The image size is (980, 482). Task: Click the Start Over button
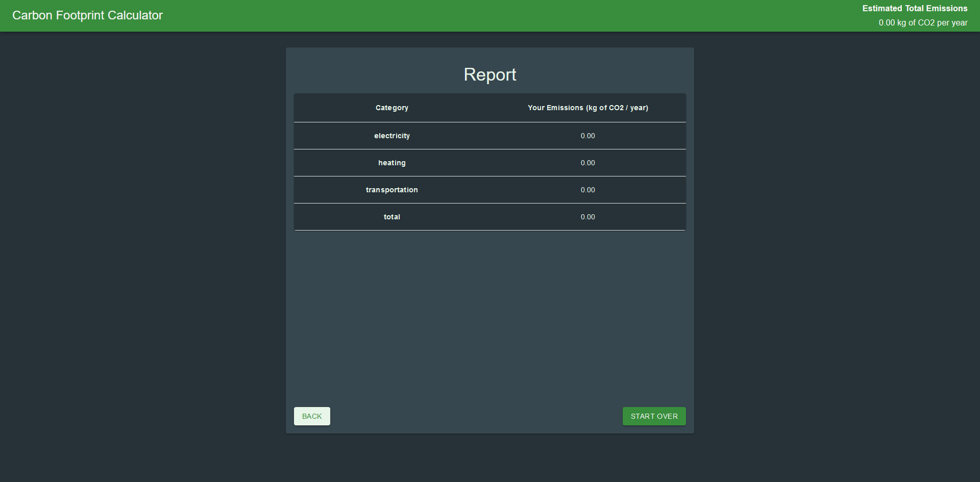654,416
